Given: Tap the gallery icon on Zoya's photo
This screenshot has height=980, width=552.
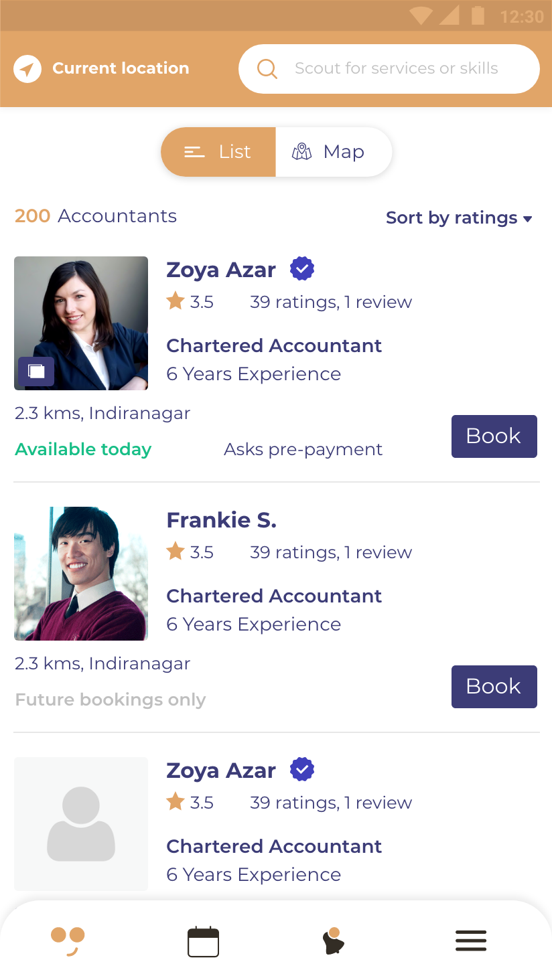Looking at the screenshot, I should [x=36, y=372].
